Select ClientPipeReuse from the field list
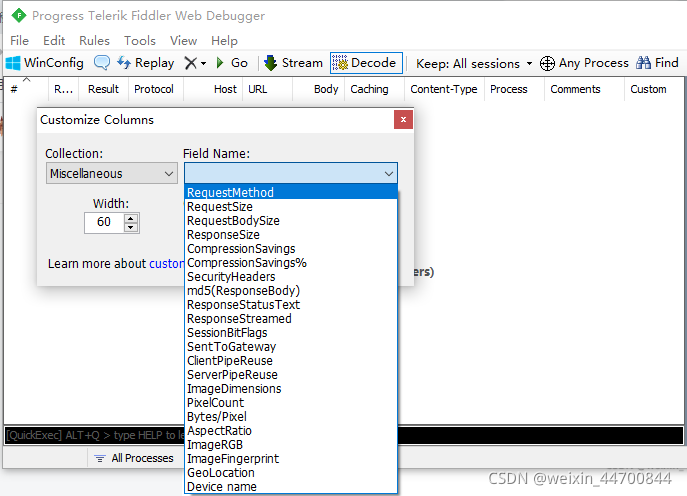The width and height of the screenshot is (687, 496). pos(291,361)
